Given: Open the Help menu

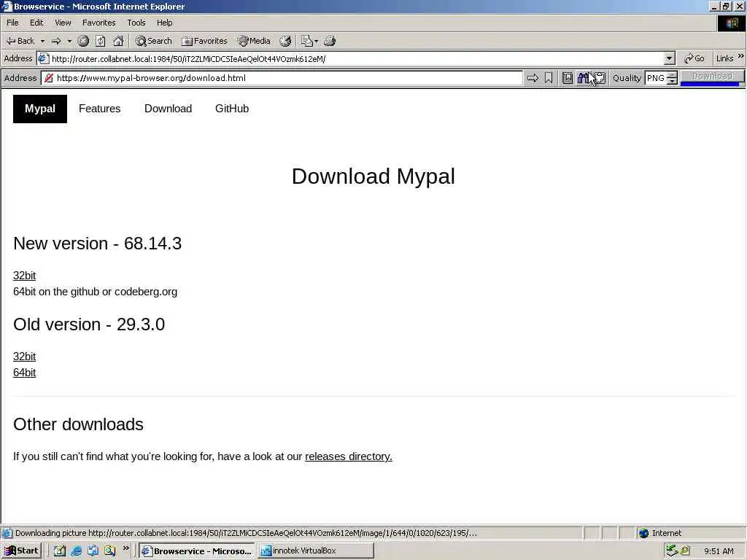Looking at the screenshot, I should (164, 23).
